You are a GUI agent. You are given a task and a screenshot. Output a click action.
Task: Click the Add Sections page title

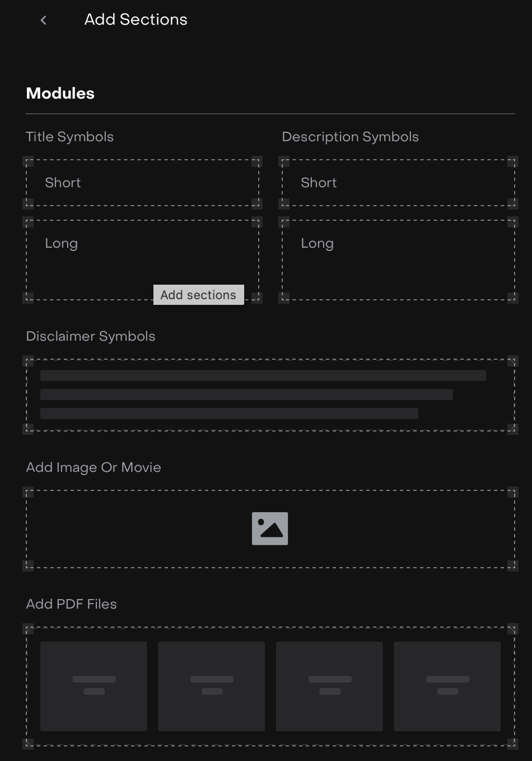[x=136, y=20]
